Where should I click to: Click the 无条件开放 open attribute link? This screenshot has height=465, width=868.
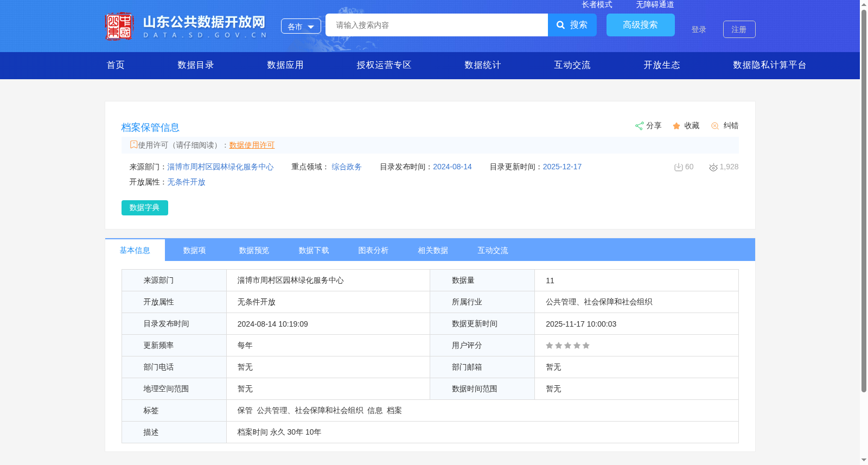[186, 182]
